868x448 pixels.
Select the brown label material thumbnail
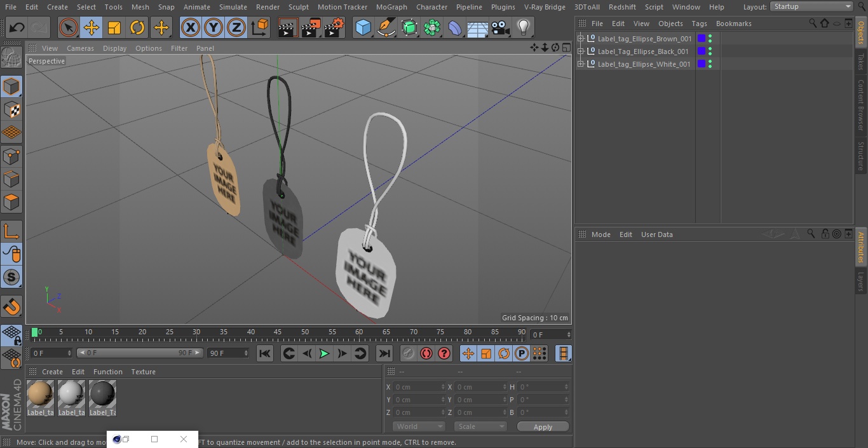tap(40, 394)
